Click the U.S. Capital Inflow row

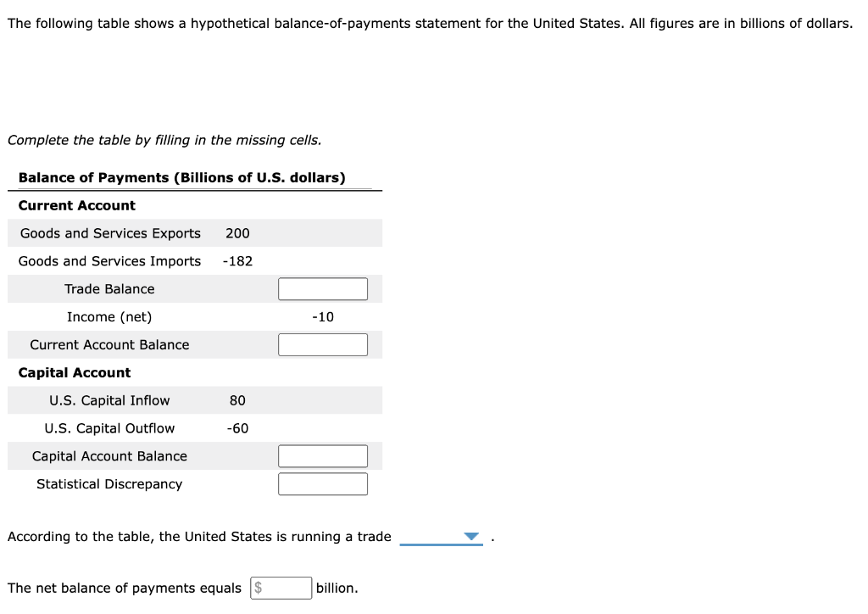click(109, 399)
